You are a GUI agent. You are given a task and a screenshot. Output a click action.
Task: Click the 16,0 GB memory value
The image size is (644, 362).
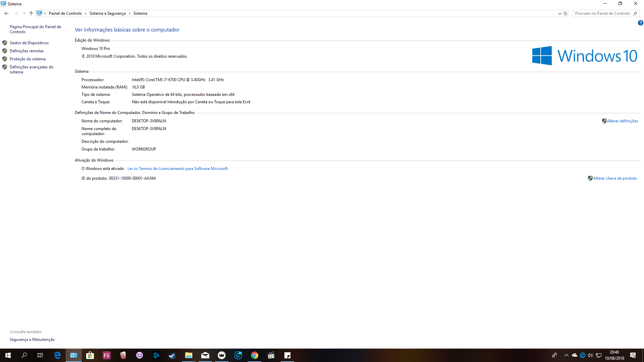(138, 87)
